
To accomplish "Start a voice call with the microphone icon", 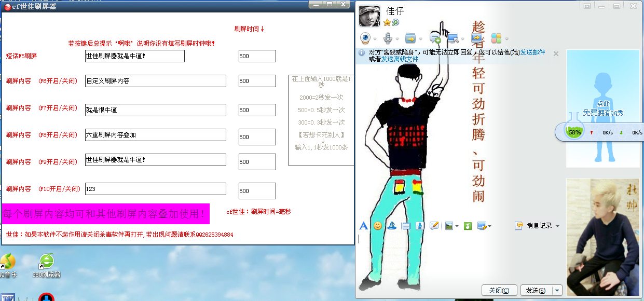I will click(x=388, y=38).
